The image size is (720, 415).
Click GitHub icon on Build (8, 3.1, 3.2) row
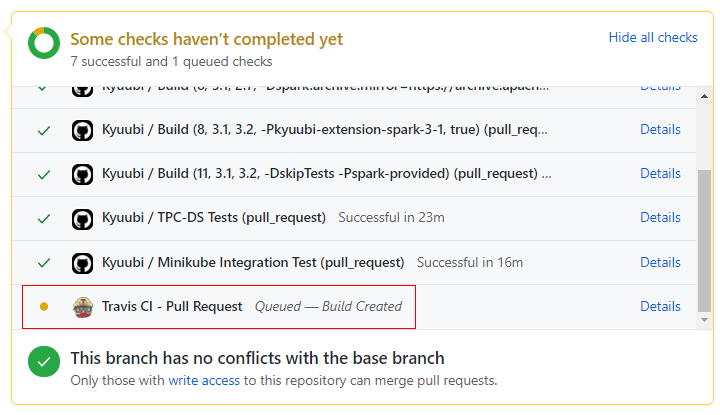[83, 130]
